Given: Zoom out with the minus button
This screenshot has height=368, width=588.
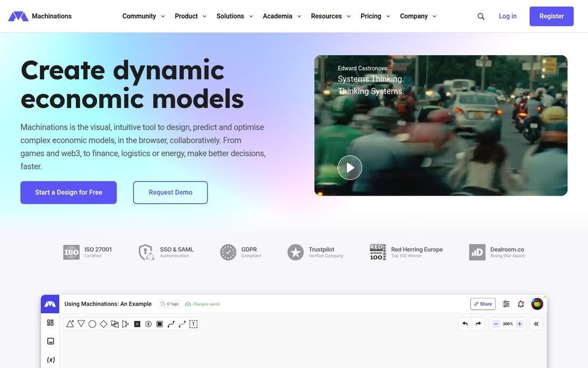Looking at the screenshot, I should tap(496, 324).
